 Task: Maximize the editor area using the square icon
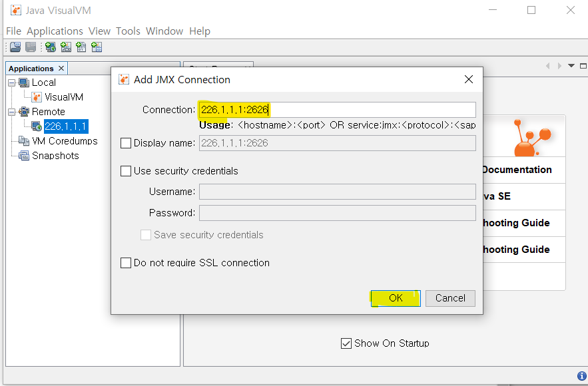coord(583,66)
